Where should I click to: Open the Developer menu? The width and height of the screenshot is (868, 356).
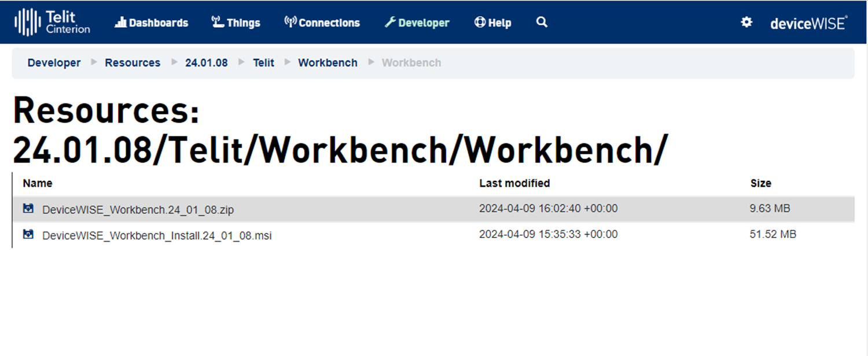(x=417, y=23)
